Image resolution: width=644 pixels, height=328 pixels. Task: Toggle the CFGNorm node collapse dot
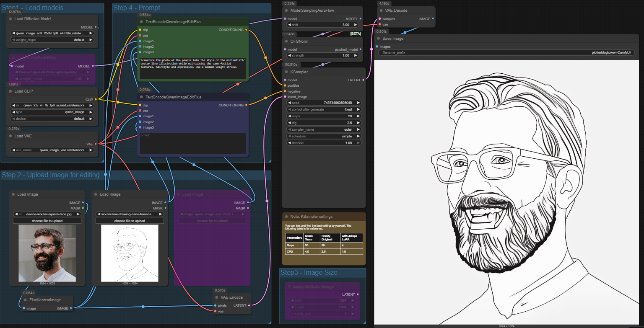tap(286, 41)
